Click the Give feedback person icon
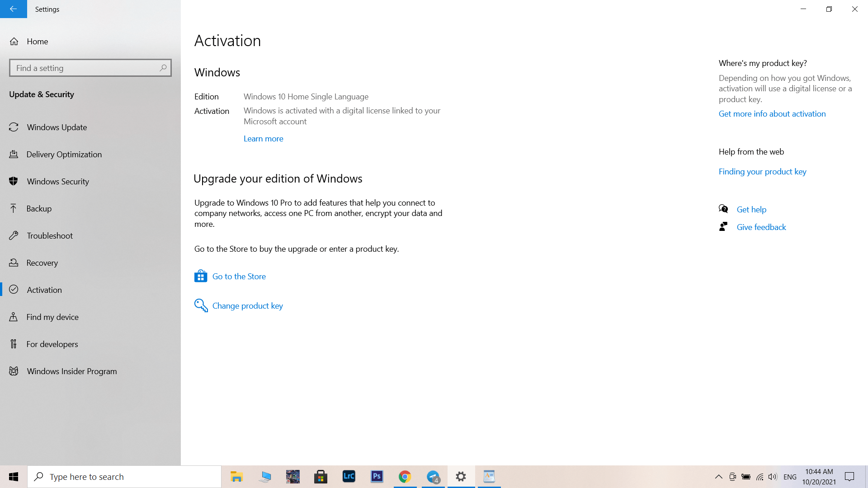The height and width of the screenshot is (488, 868). tap(723, 226)
